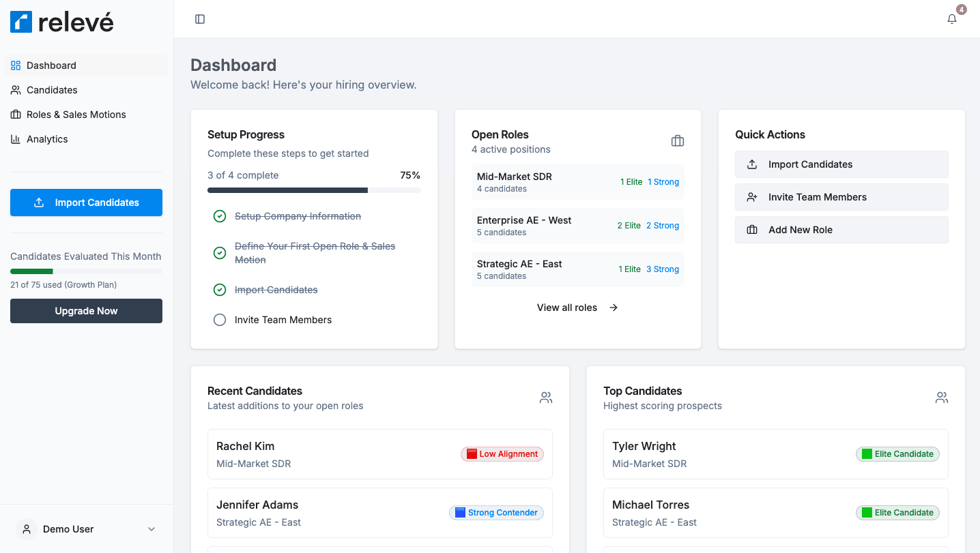Image resolution: width=980 pixels, height=553 pixels.
Task: Uncheck the Import Candidates completed step
Action: [220, 289]
